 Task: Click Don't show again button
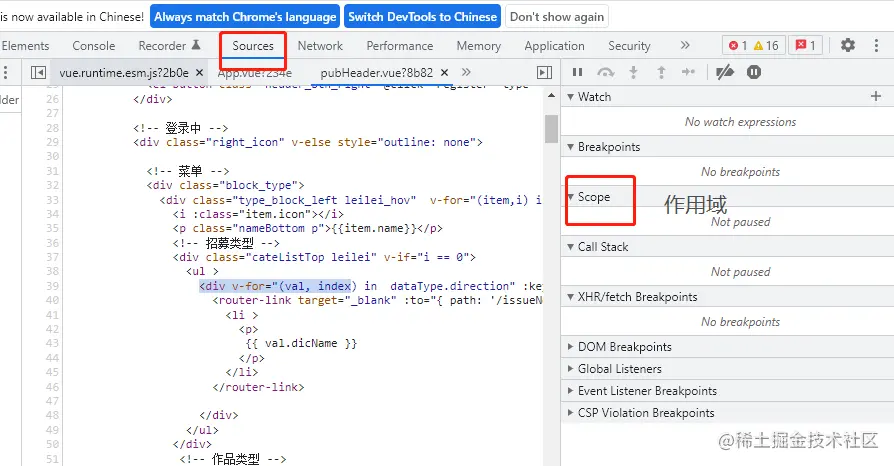[557, 17]
